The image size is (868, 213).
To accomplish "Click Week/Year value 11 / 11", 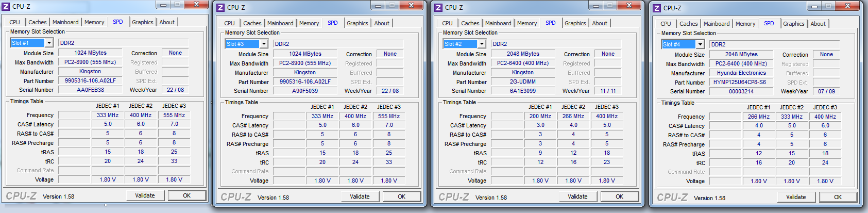I will coord(608,91).
